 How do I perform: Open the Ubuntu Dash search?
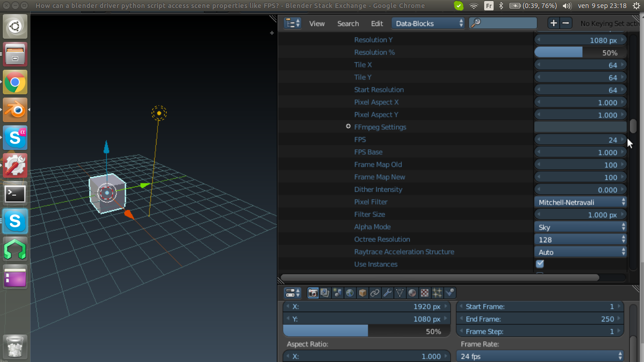click(x=15, y=26)
